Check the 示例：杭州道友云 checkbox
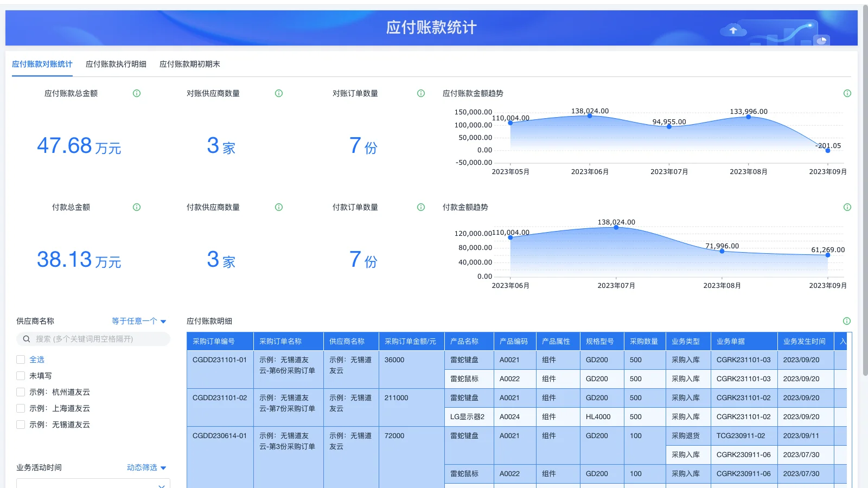868x488 pixels. click(x=20, y=391)
